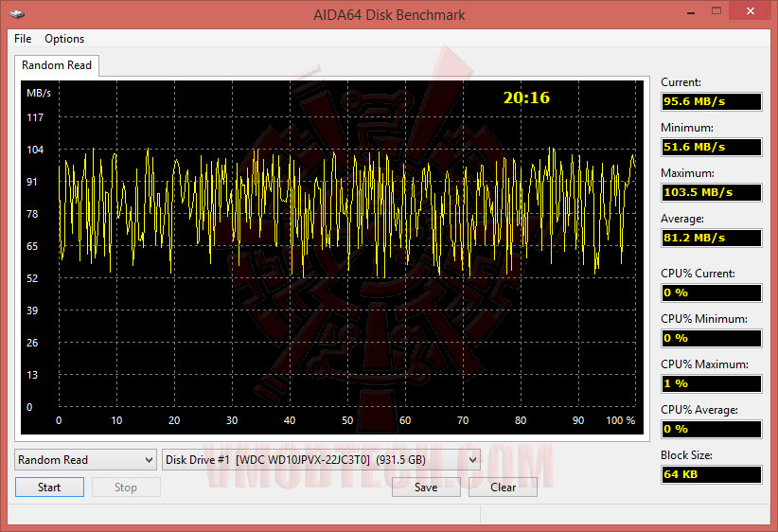Click the Block Size: label

[686, 455]
